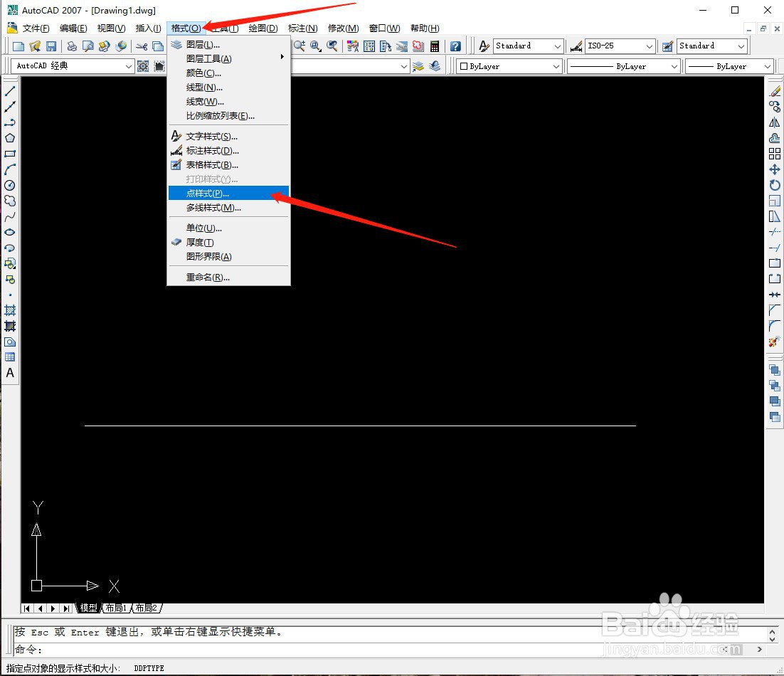The width and height of the screenshot is (784, 676).
Task: Choose 图层(L)... in the Format menu
Action: 228,45
